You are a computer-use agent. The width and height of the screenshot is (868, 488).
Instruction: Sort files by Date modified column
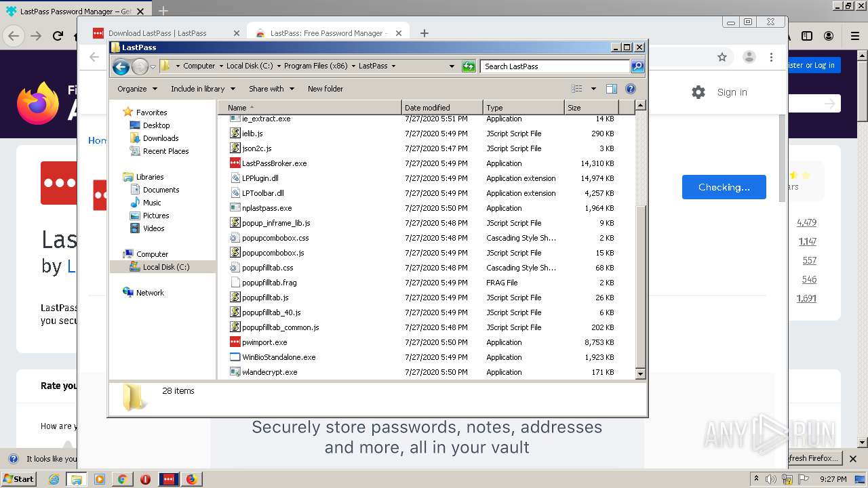(x=442, y=108)
